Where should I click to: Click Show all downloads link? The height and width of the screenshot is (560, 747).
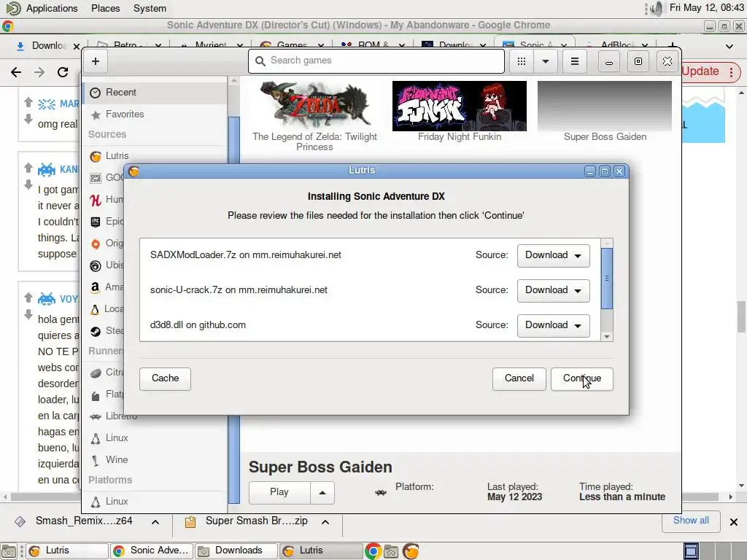[x=691, y=521]
